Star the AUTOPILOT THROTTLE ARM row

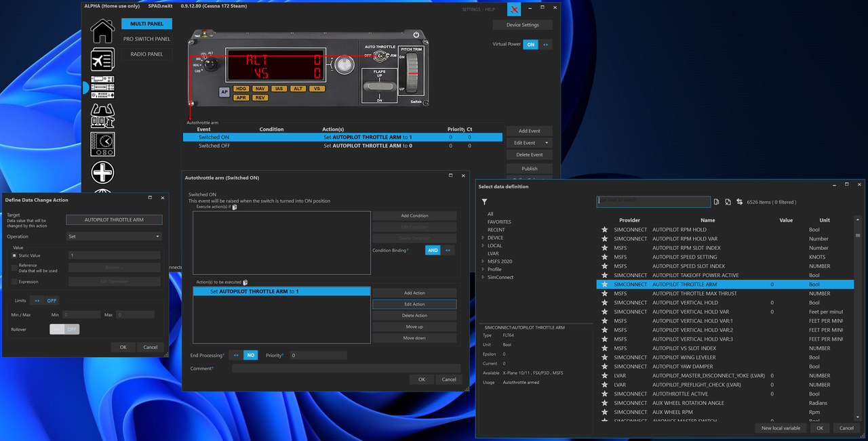pos(604,285)
